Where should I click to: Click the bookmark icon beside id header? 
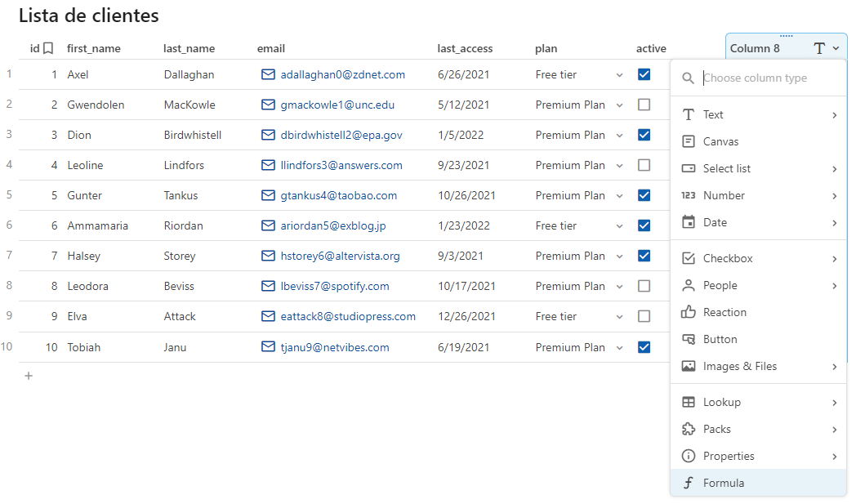click(48, 48)
